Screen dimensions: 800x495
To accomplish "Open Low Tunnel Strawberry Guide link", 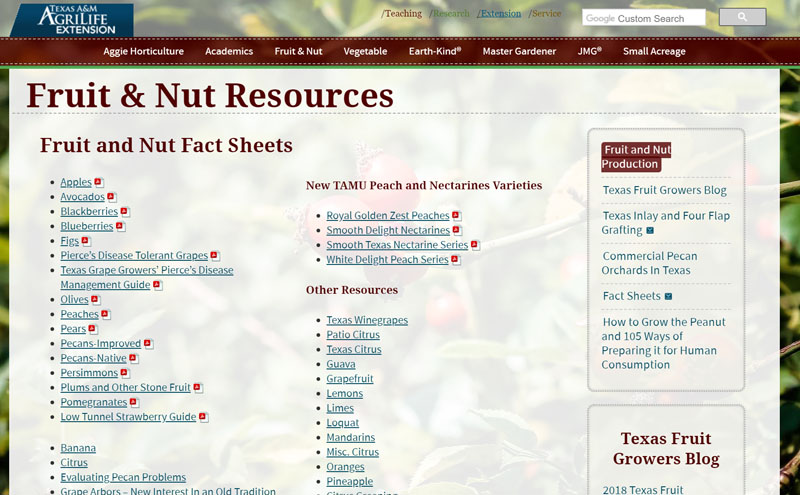I will pos(128,417).
